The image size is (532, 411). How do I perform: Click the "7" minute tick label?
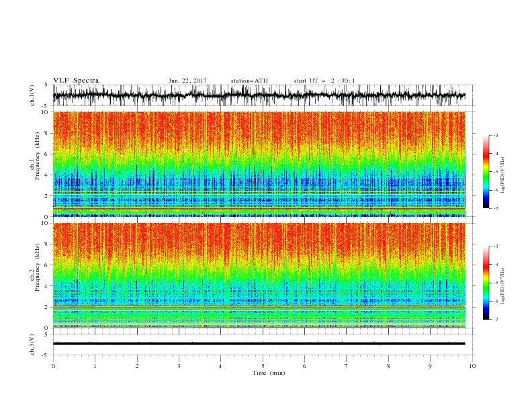click(x=347, y=366)
